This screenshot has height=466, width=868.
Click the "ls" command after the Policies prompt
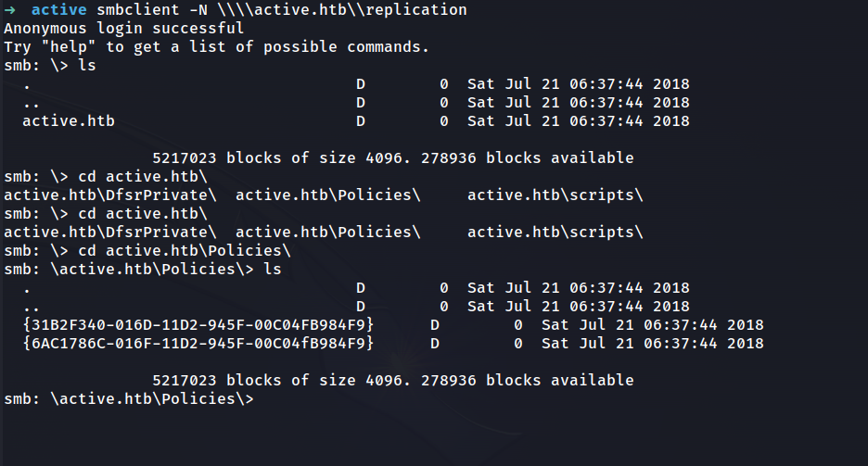click(x=273, y=270)
